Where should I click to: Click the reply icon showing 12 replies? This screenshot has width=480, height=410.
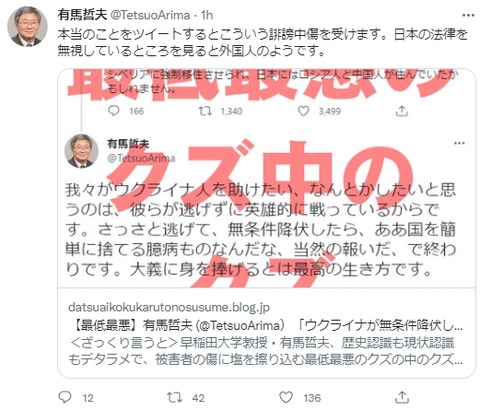[65, 397]
